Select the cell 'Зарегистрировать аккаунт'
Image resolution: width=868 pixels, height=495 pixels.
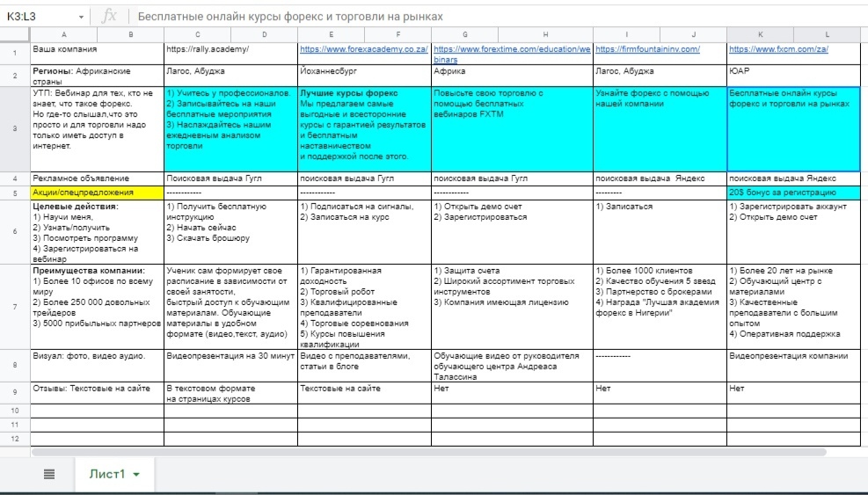click(x=793, y=232)
